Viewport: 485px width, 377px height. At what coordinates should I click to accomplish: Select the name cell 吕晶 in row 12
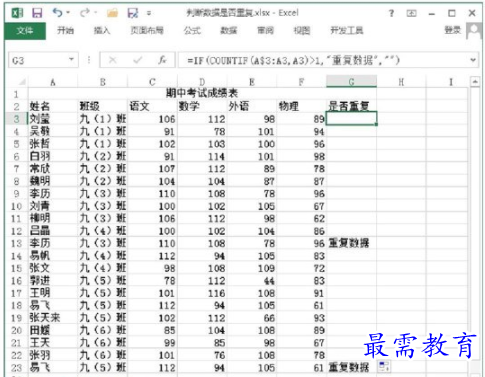pos(53,231)
